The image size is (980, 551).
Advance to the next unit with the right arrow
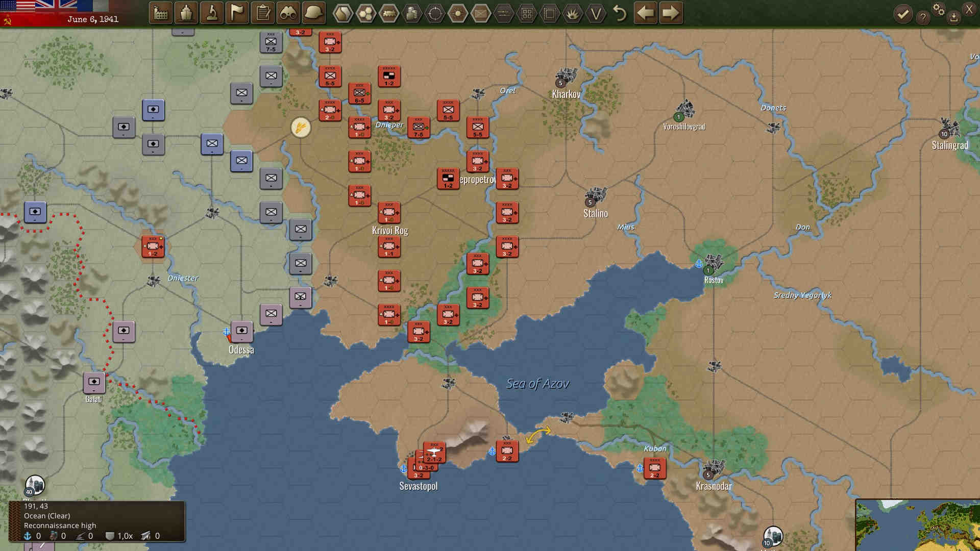tap(671, 13)
